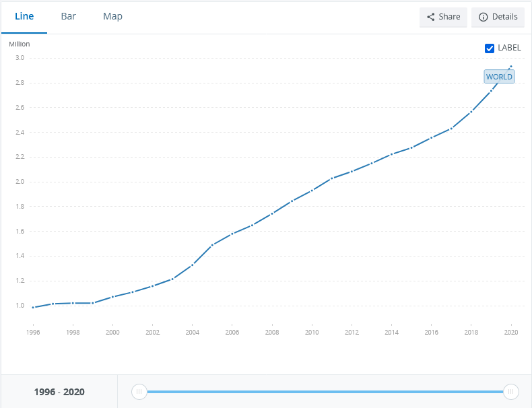Click the 2008 x-axis year label
Viewport: 532px width, 408px height.
(272, 333)
